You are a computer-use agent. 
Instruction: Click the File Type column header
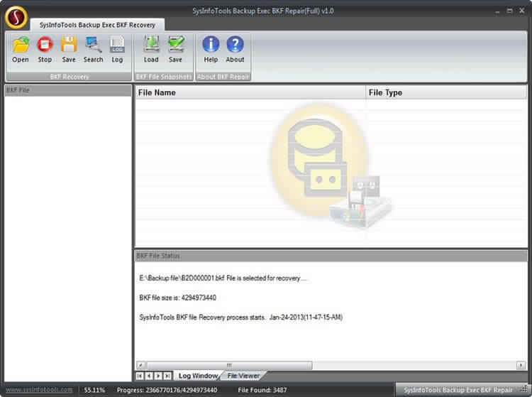pyautogui.click(x=446, y=93)
